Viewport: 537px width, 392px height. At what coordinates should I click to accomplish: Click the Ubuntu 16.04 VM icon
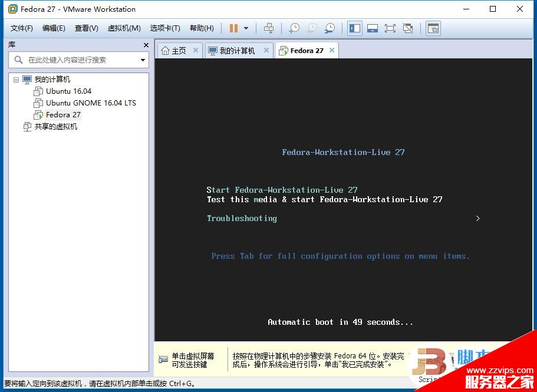click(x=38, y=91)
